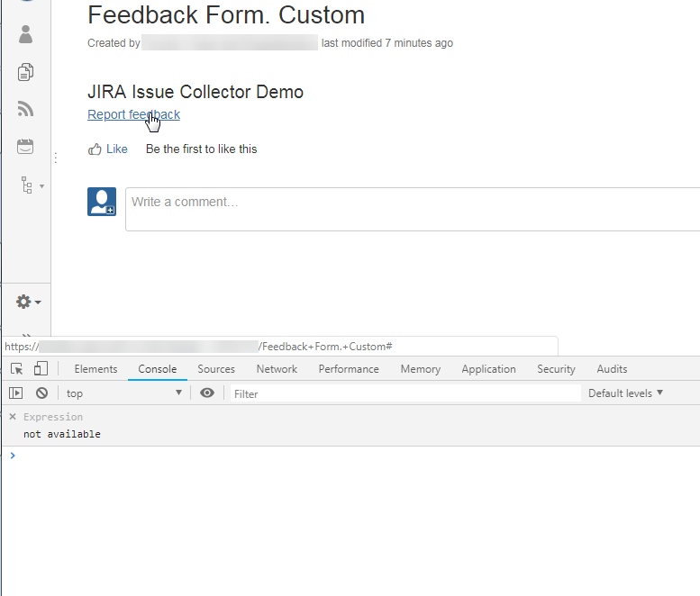This screenshot has width=700, height=596.
Task: Activate DevTools inspect element picker
Action: (17, 369)
